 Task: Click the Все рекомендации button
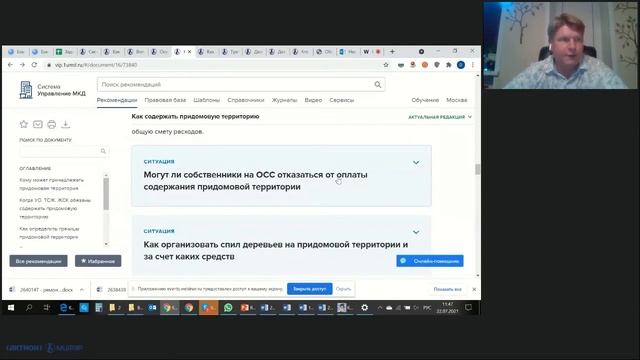click(x=38, y=261)
